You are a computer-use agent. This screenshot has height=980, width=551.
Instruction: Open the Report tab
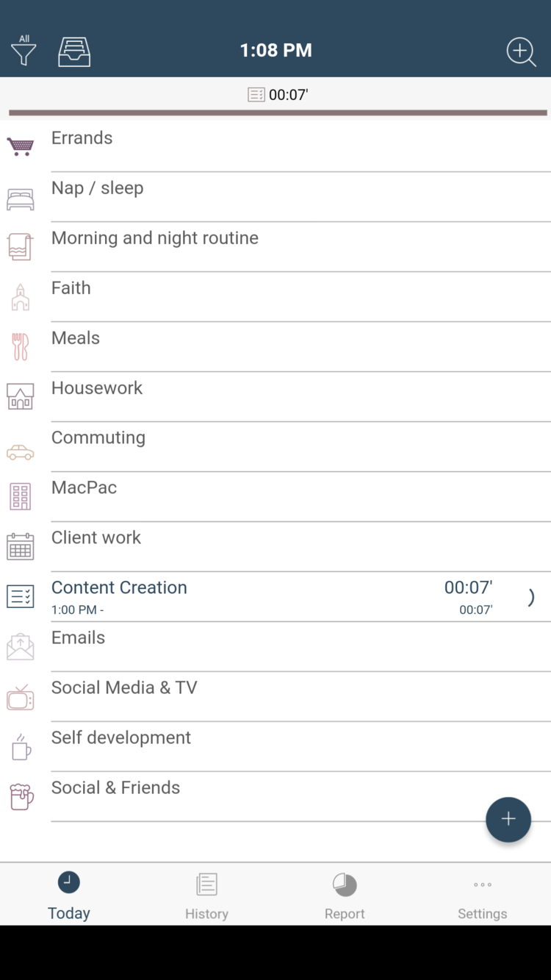(x=345, y=895)
